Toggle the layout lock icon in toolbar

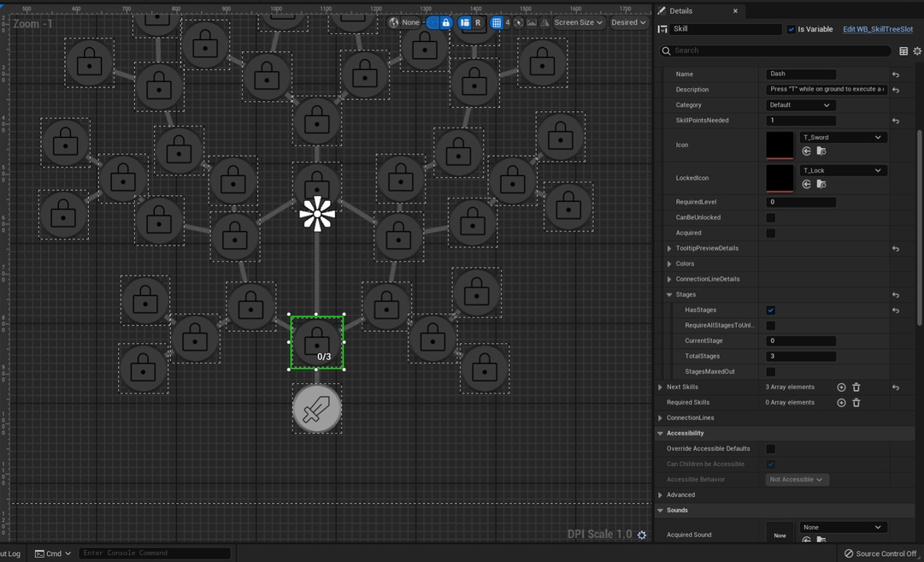click(446, 22)
